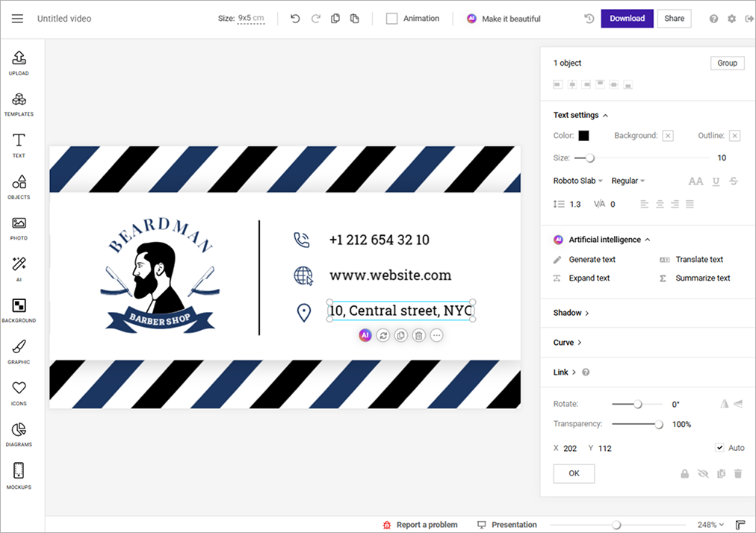756x533 pixels.
Task: Open the Roboto Slab font dropdown
Action: (x=577, y=181)
